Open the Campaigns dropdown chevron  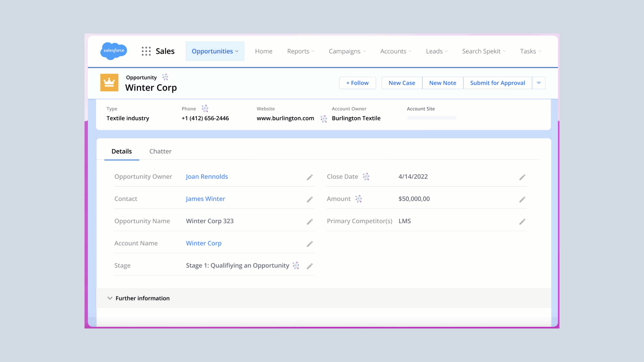(364, 51)
